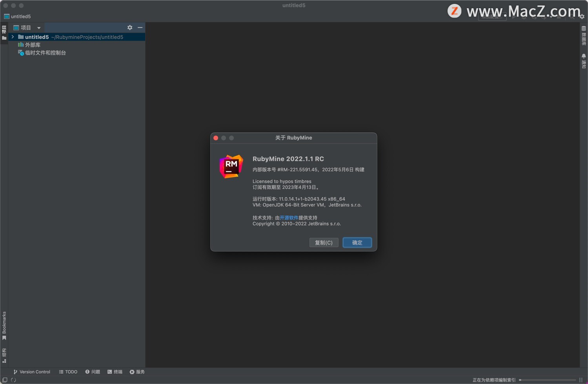Open the 问题 (Problems) tab
The image size is (588, 384).
point(93,372)
